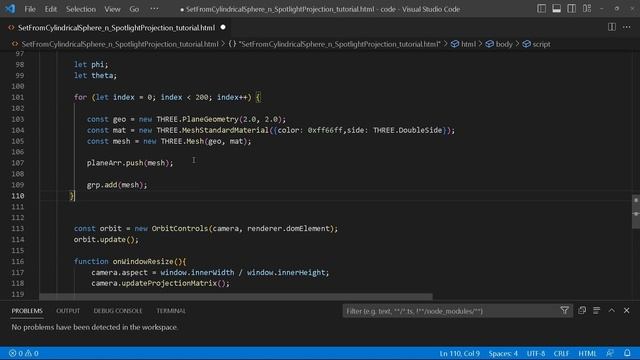The height and width of the screenshot is (360, 640).
Task: Select HTML language mode in status bar
Action: click(x=587, y=353)
